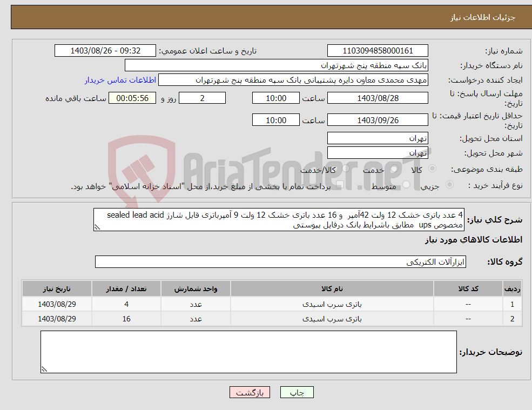Click the remaining time field 00:05:56
532x410 pixels.
[132, 98]
